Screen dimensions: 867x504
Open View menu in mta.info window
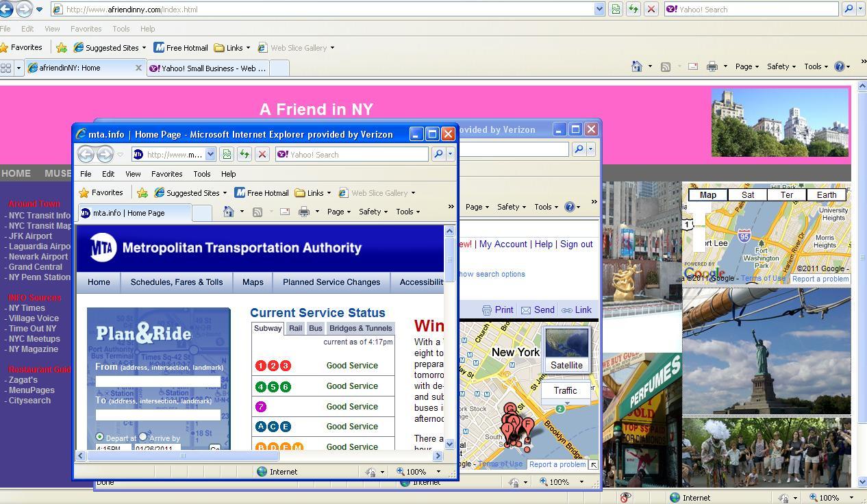point(133,174)
